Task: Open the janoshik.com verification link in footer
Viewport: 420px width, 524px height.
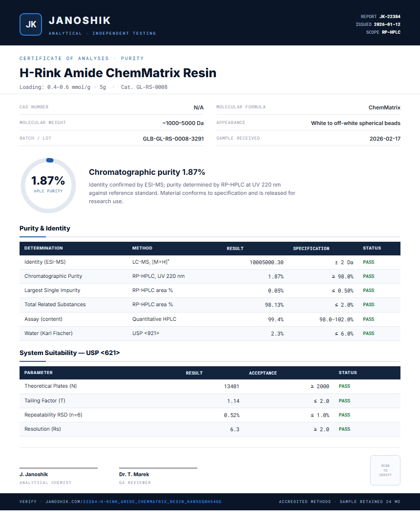Action: pyautogui.click(x=133, y=502)
